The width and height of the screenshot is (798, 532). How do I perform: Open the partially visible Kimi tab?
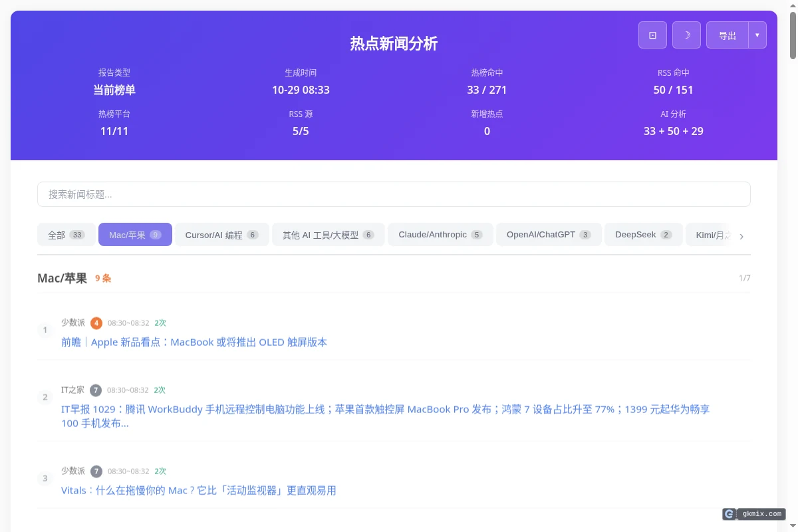(x=708, y=235)
